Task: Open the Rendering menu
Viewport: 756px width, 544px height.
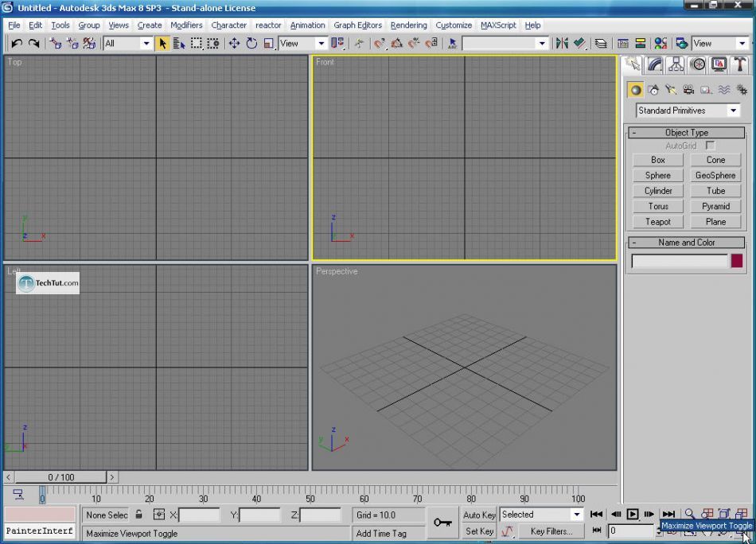Action: coord(408,25)
